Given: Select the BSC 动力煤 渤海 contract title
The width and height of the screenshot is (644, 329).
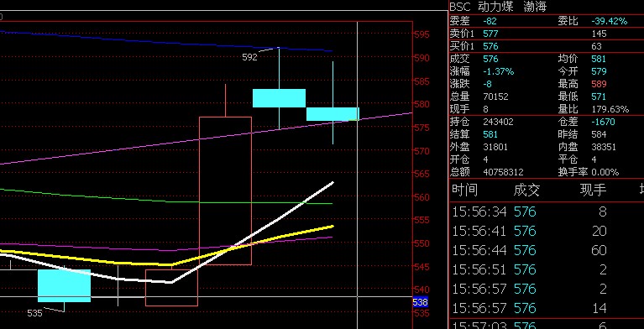Looking at the screenshot, I should click(x=498, y=7).
